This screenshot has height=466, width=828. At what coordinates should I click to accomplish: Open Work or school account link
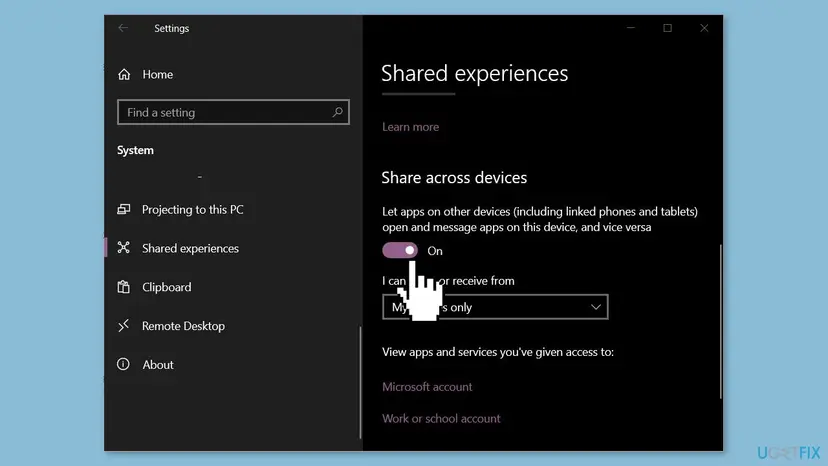pos(441,418)
